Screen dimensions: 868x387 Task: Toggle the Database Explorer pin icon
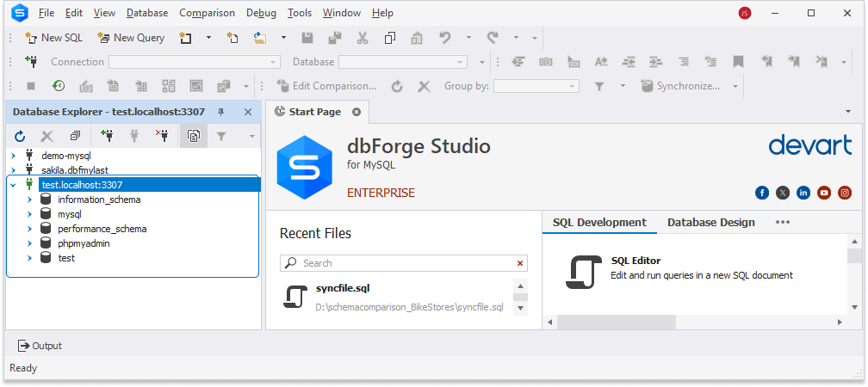click(x=220, y=112)
